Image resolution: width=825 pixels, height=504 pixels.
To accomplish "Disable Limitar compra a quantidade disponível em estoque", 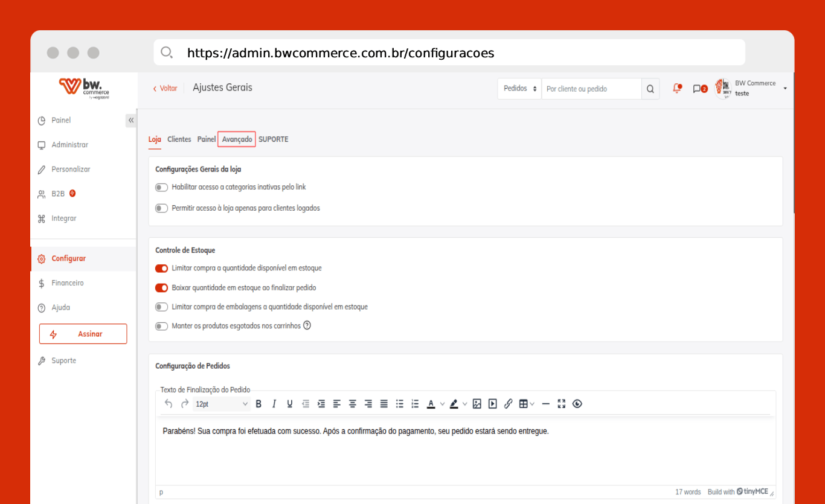I will click(x=161, y=268).
